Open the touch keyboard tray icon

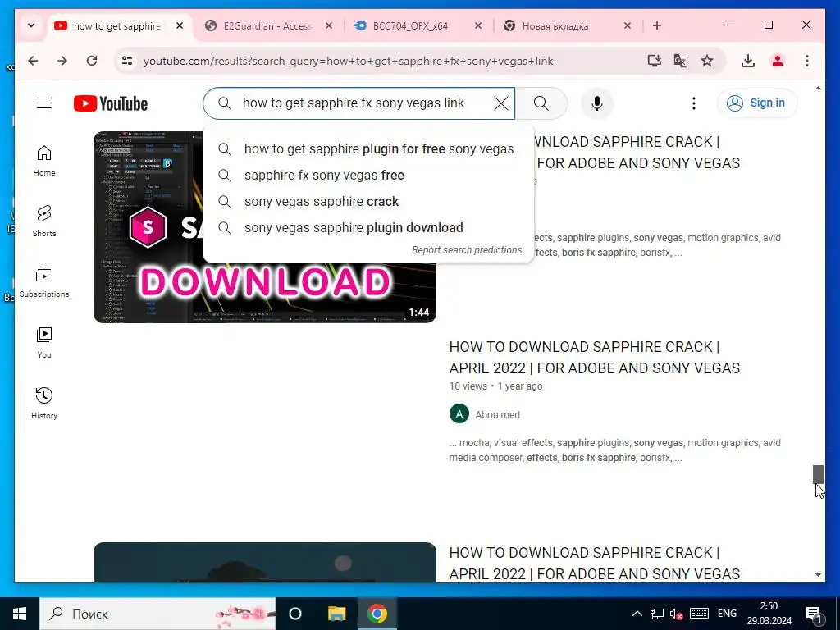pyautogui.click(x=699, y=614)
